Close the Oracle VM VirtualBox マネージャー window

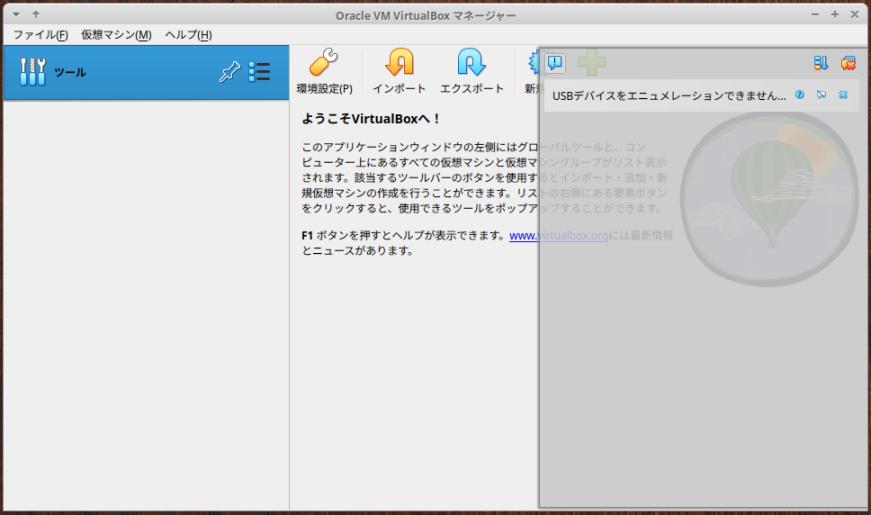click(854, 14)
